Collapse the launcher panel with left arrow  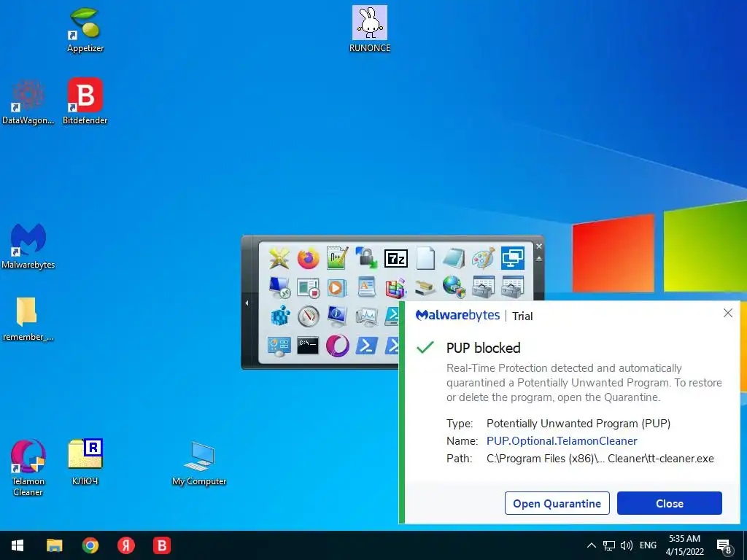tap(247, 303)
